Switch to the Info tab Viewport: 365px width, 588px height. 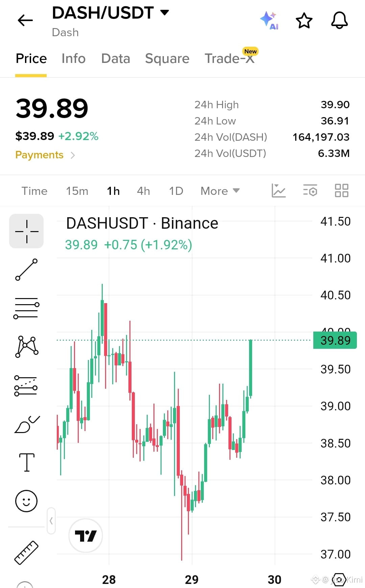click(x=73, y=59)
